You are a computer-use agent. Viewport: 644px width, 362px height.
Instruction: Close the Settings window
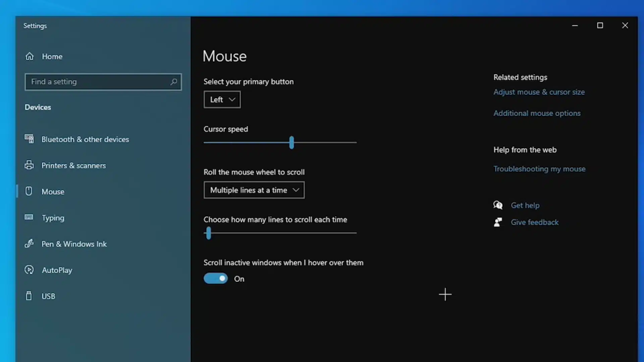point(625,25)
